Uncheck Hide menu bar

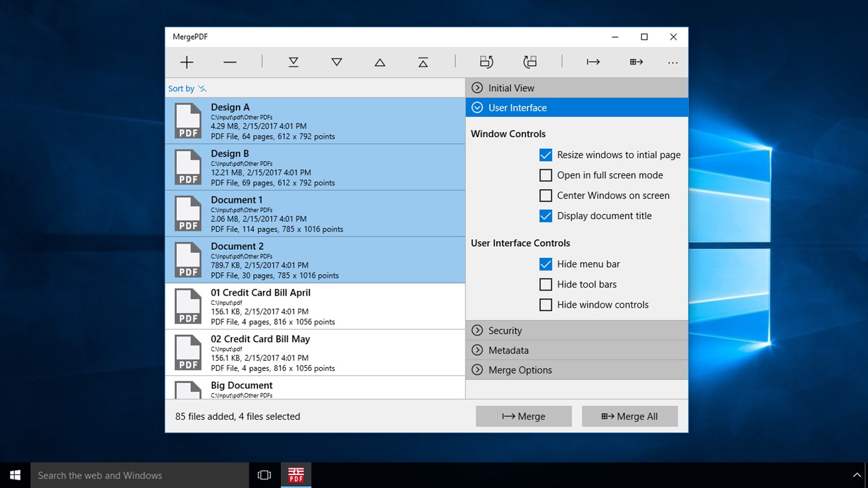point(545,264)
